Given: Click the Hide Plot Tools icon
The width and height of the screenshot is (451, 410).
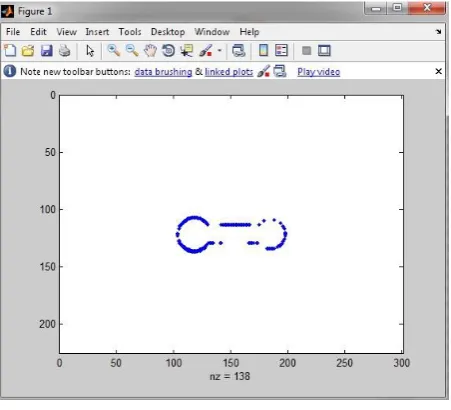Looking at the screenshot, I should 306,51.
